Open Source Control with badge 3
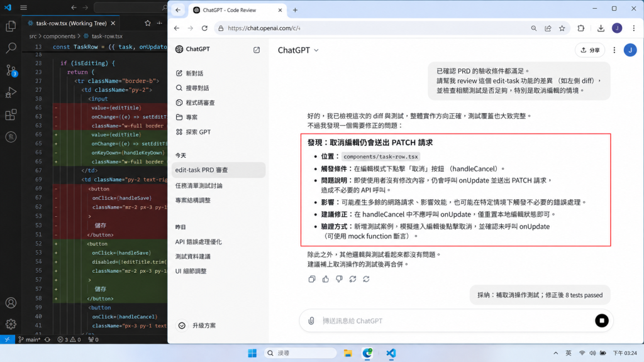Image resolution: width=644 pixels, height=362 pixels. [11, 70]
